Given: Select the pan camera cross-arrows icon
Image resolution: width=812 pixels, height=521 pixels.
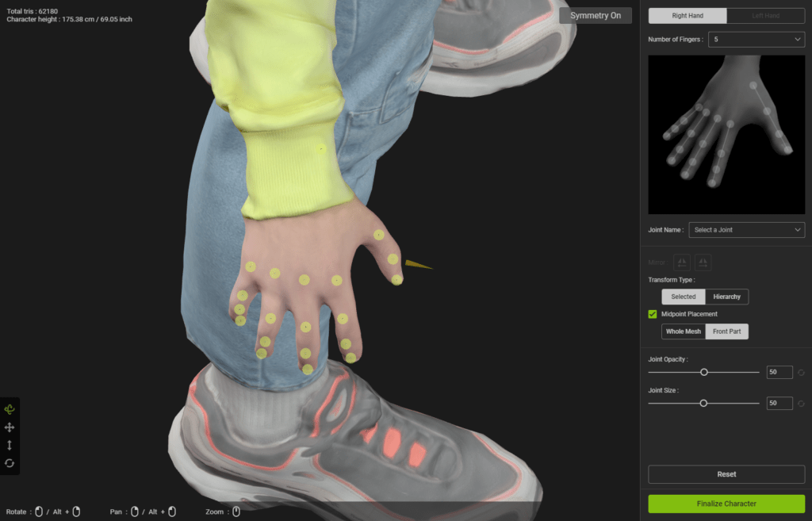Looking at the screenshot, I should 10,427.
